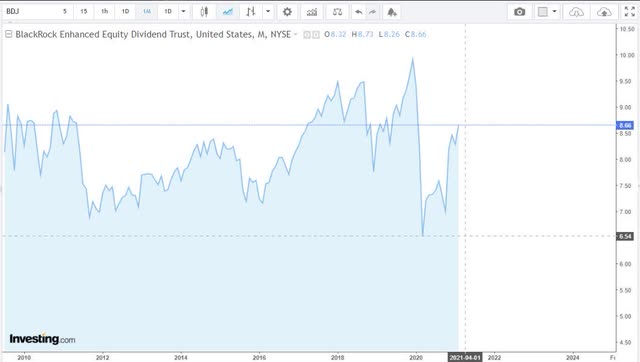Switch to area chart style
Viewport: 640px width, 362px height.
228,12
